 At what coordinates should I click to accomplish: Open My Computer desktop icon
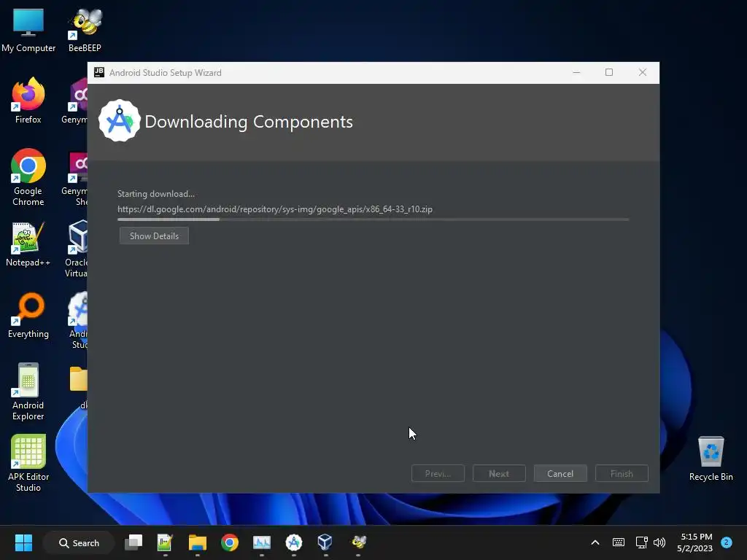pyautogui.click(x=28, y=30)
